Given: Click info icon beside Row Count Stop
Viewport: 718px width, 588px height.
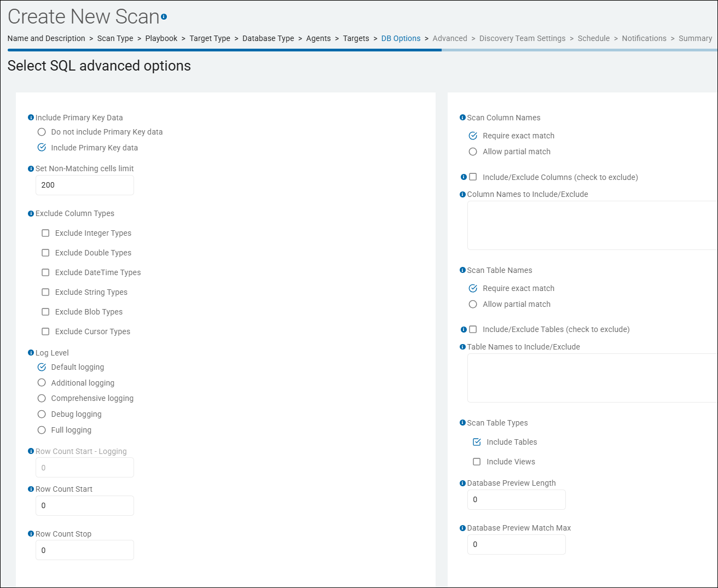Looking at the screenshot, I should (31, 534).
